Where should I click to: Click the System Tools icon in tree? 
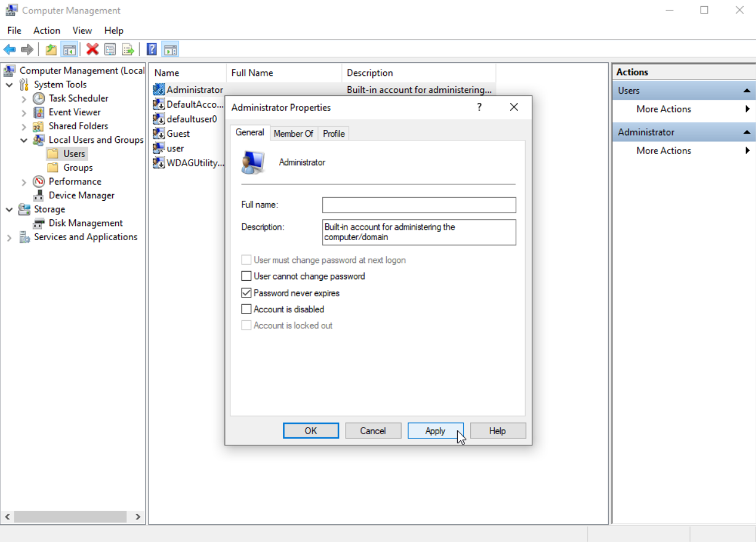[25, 84]
